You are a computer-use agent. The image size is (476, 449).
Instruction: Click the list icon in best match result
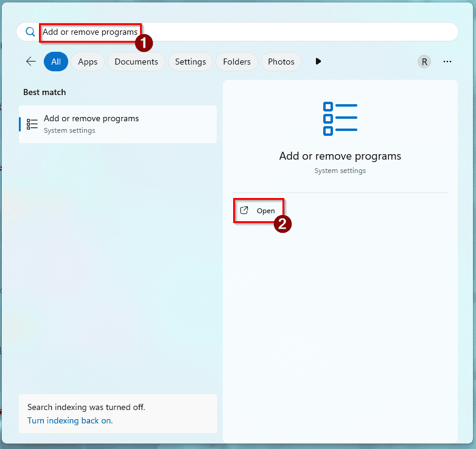[32, 124]
